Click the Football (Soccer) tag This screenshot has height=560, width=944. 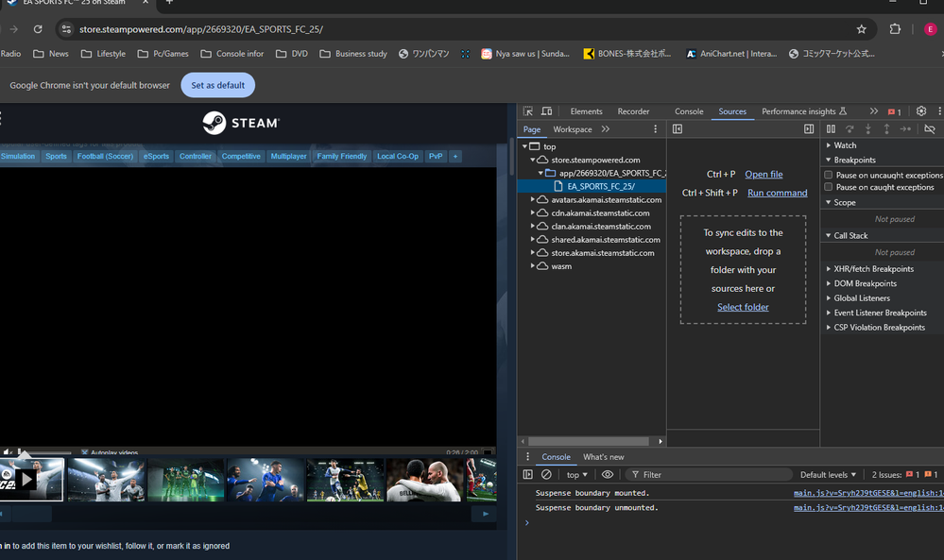coord(105,157)
